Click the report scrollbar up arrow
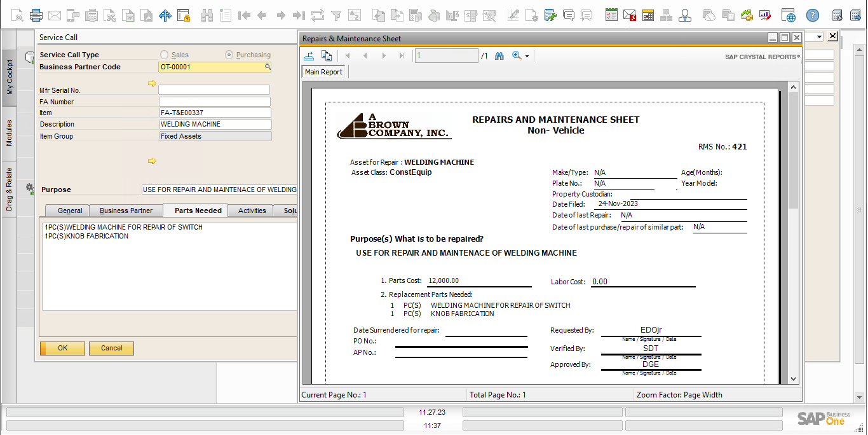This screenshot has height=435, width=868. (x=793, y=86)
